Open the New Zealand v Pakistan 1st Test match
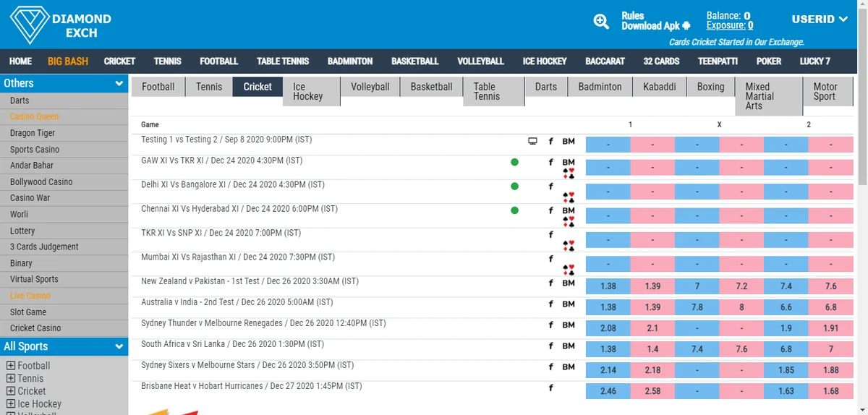Viewport: 868px width, 415px height. pyautogui.click(x=250, y=281)
